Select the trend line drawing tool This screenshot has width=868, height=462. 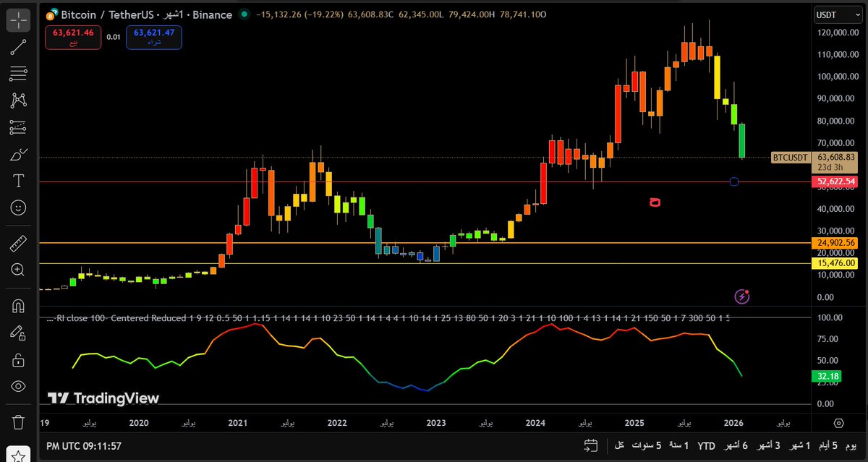pyautogui.click(x=18, y=47)
